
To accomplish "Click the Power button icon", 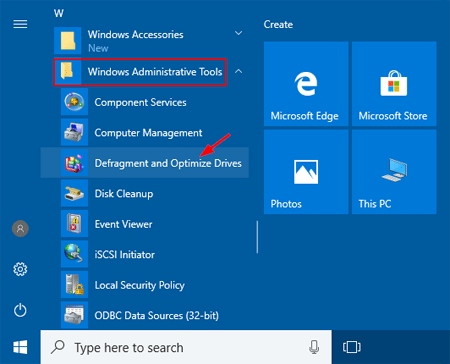I will point(20,310).
